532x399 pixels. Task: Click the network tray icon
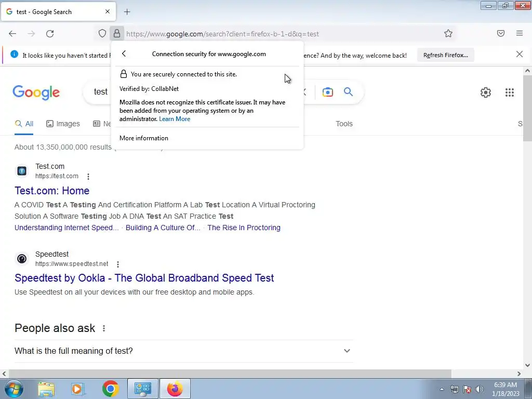(x=454, y=389)
